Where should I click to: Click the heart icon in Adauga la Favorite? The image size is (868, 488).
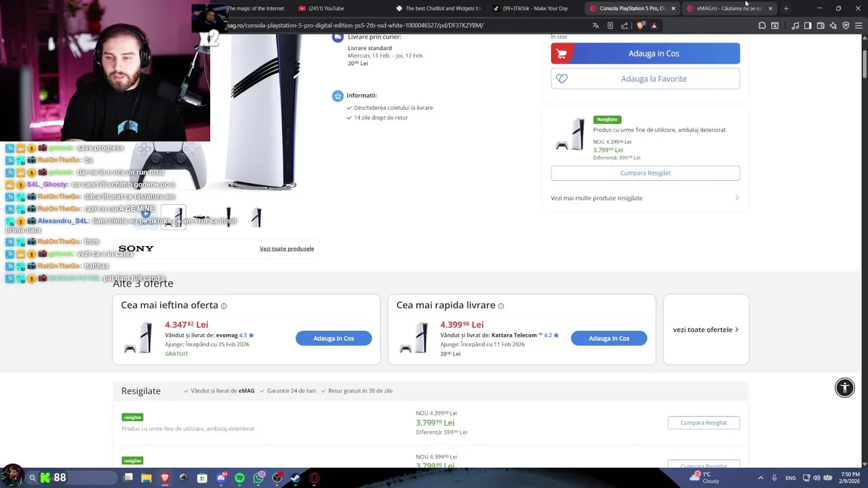[x=561, y=79]
